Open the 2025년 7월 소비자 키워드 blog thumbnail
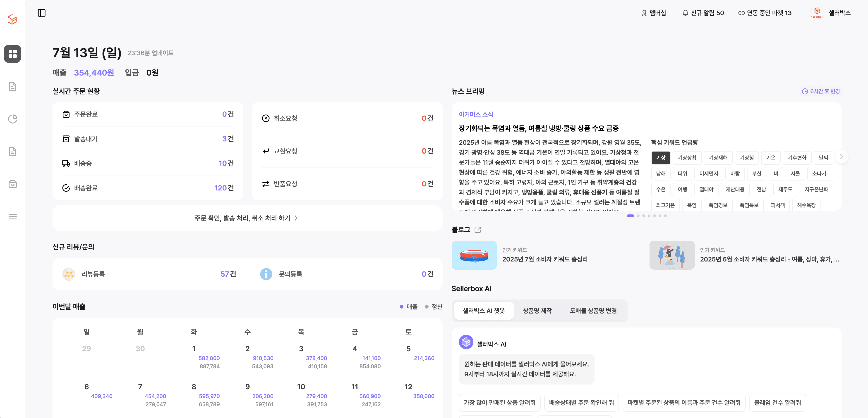This screenshot has height=418, width=868. click(474, 255)
